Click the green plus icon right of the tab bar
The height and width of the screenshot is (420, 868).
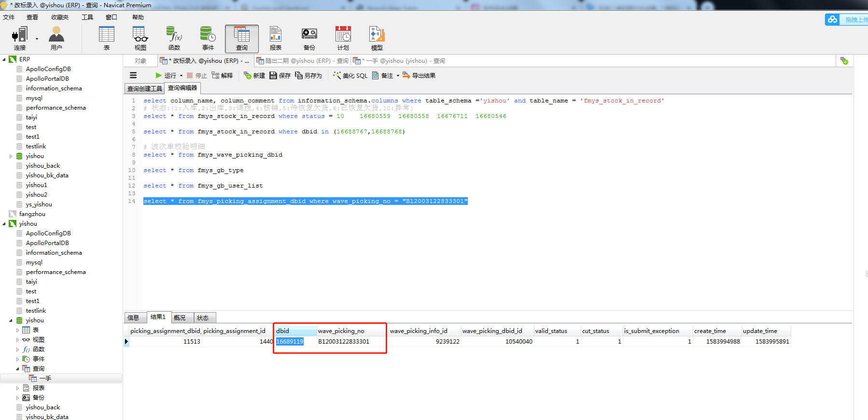[844, 61]
